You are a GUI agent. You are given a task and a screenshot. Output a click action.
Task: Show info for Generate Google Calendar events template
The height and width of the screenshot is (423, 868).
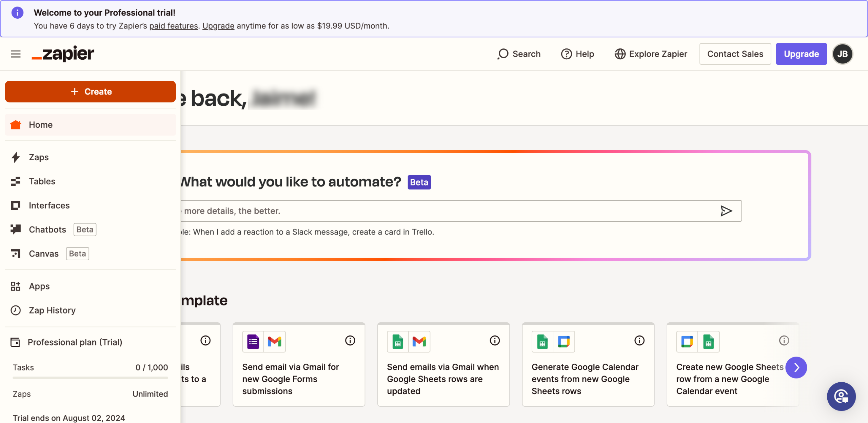coord(639,341)
